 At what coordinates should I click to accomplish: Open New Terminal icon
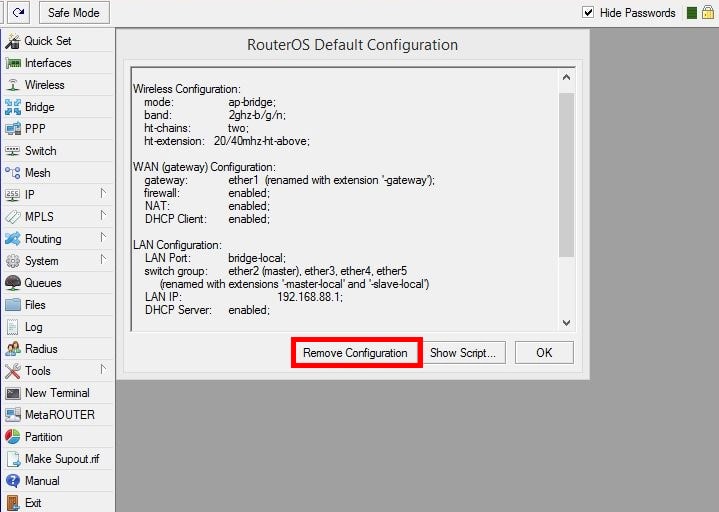[x=13, y=393]
